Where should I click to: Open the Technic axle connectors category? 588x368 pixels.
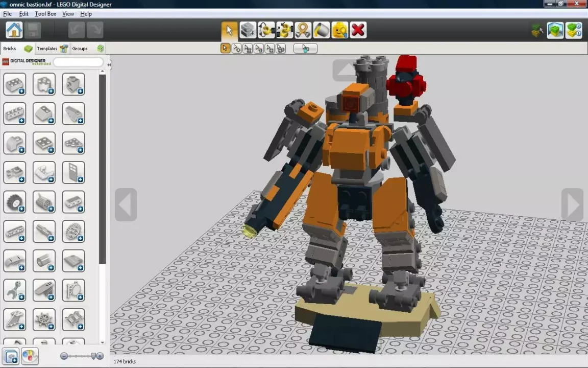click(x=44, y=232)
